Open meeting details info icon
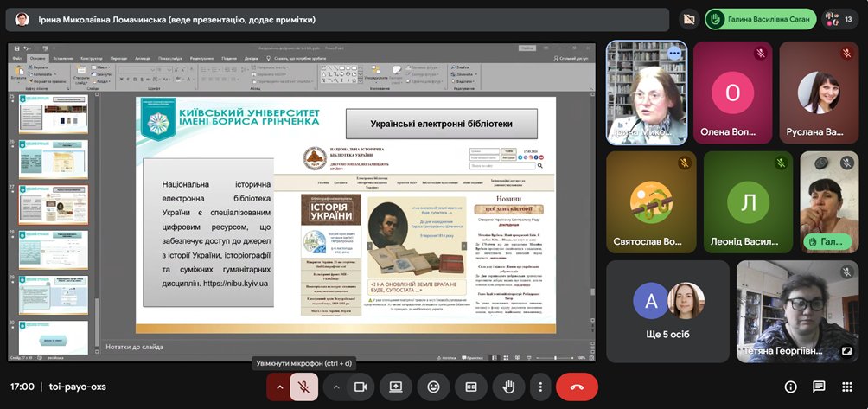Image resolution: width=868 pixels, height=409 pixels. pyautogui.click(x=790, y=387)
